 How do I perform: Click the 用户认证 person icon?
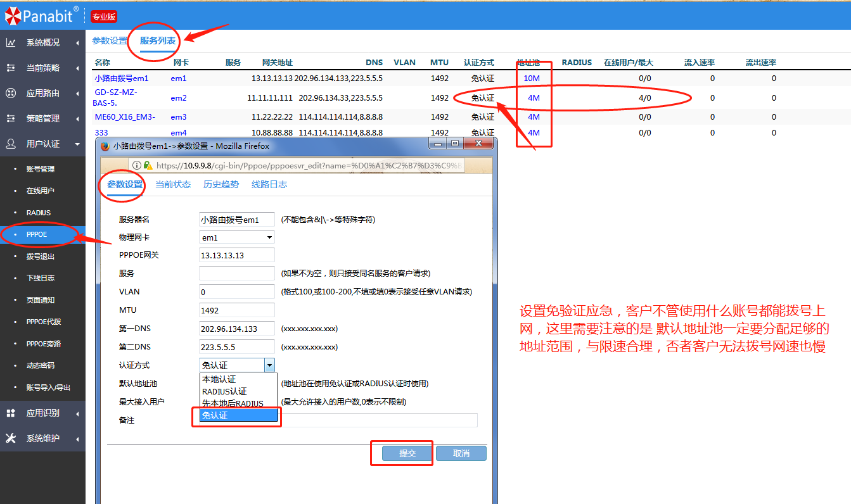coord(11,144)
